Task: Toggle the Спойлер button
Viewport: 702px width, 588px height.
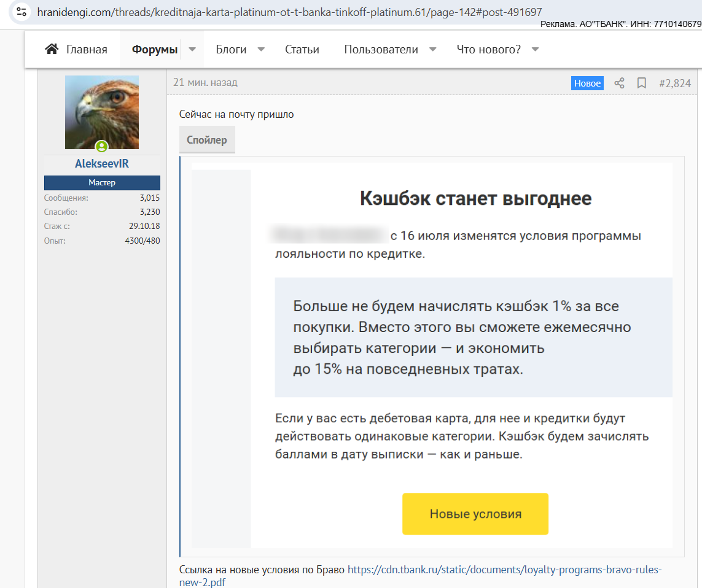Action: click(207, 139)
